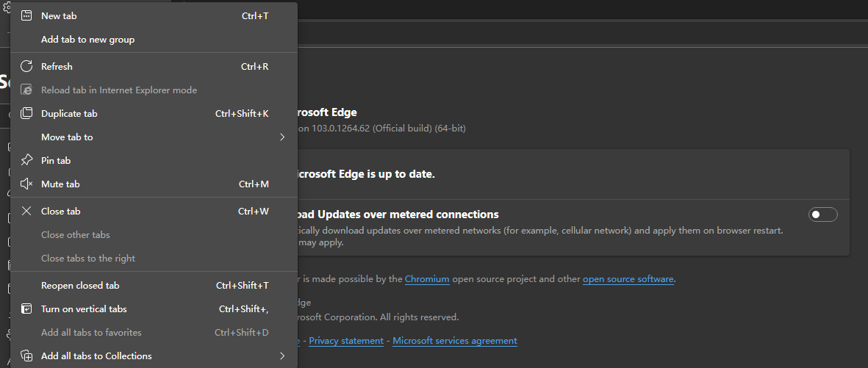Click Ctrl+Shift+T shortcut label
Viewport: 868px width, 368px height.
(243, 286)
